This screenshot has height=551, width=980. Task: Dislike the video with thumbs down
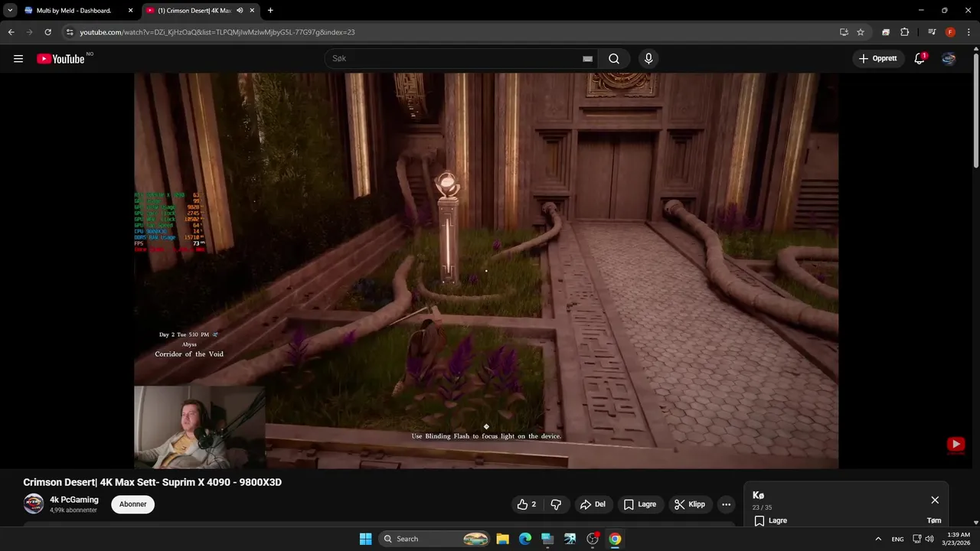click(x=556, y=504)
